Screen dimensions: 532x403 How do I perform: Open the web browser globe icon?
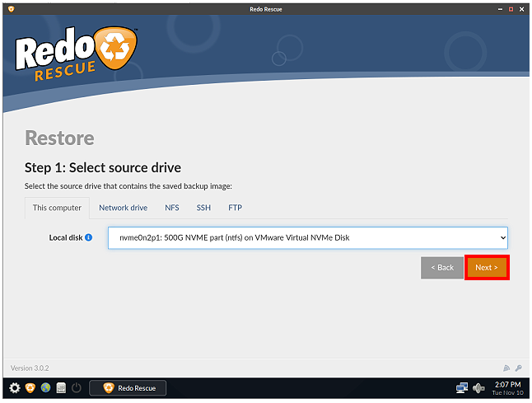click(x=45, y=387)
